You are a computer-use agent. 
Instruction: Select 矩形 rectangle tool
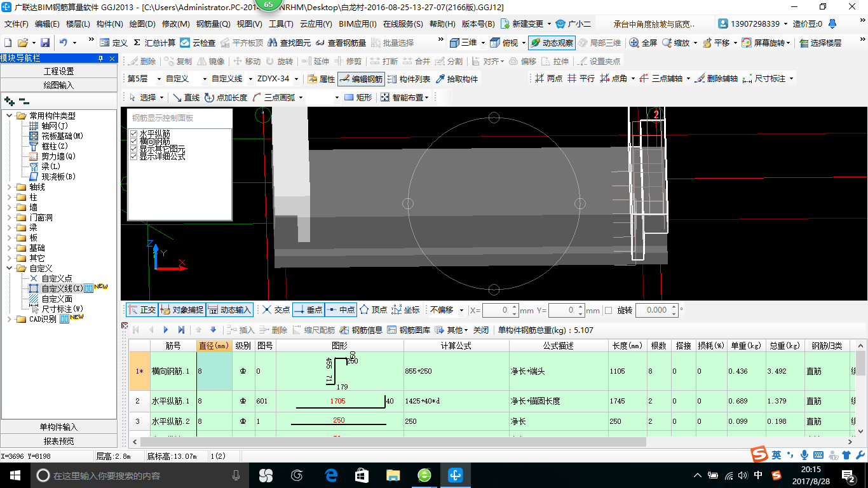(358, 97)
